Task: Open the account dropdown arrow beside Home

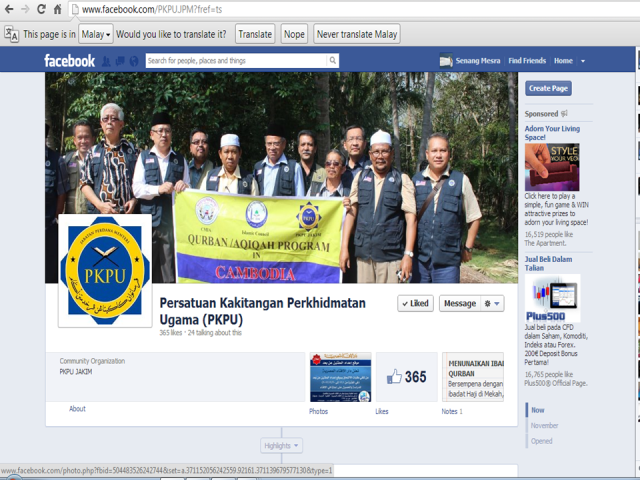Action: click(x=584, y=61)
